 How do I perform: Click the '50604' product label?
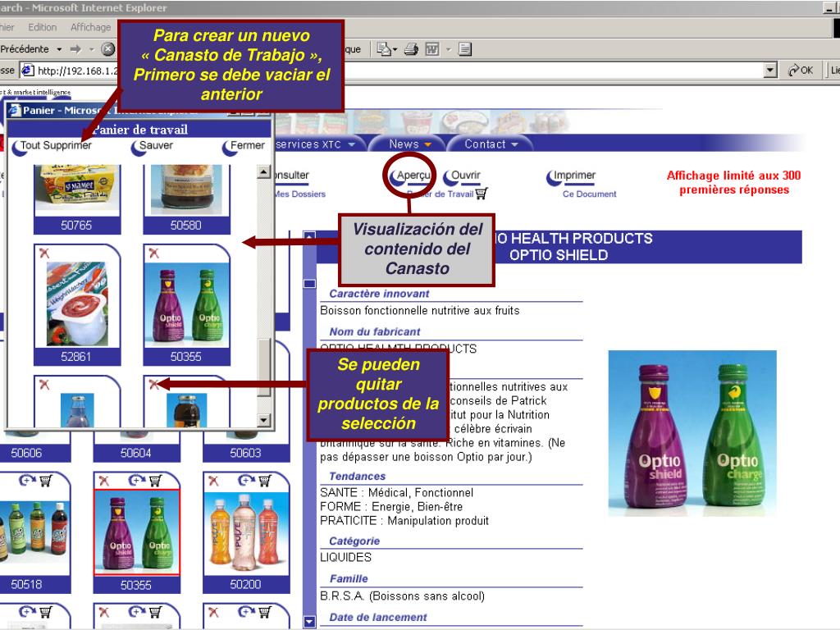click(x=136, y=453)
